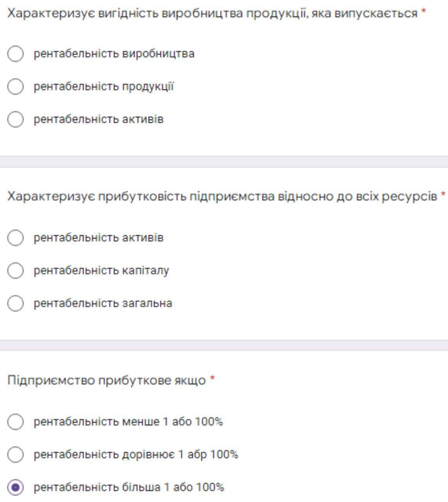Click the 'рентабельність виробництва' label text
The width and height of the screenshot is (448, 502).
[114, 54]
